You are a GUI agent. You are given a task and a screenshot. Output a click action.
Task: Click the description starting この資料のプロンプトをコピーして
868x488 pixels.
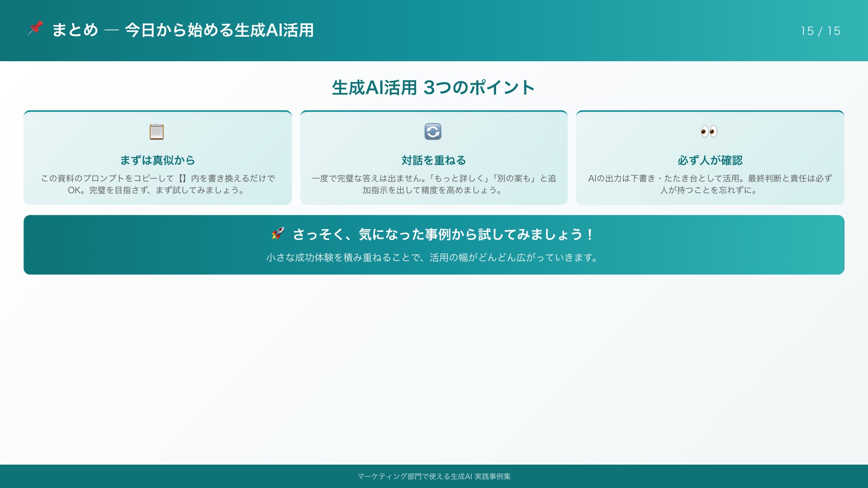[158, 184]
